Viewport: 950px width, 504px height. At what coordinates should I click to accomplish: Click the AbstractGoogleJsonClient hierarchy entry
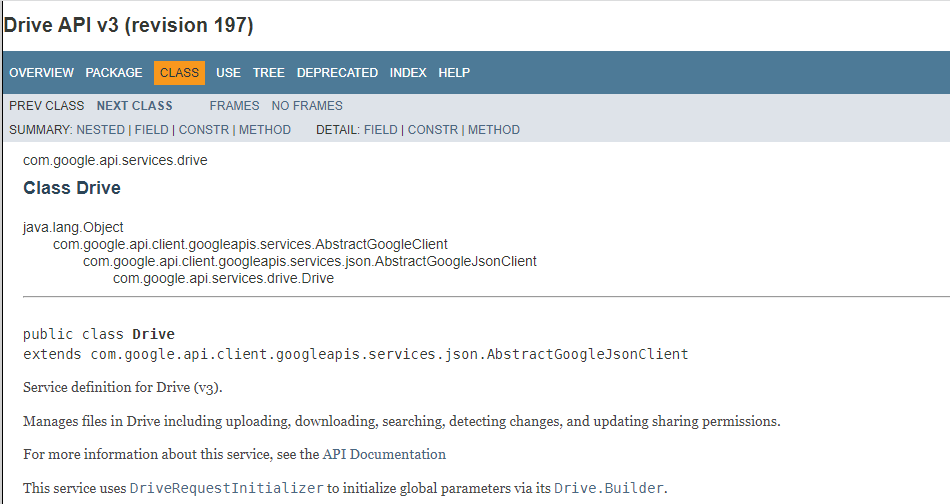pyautogui.click(x=310, y=261)
